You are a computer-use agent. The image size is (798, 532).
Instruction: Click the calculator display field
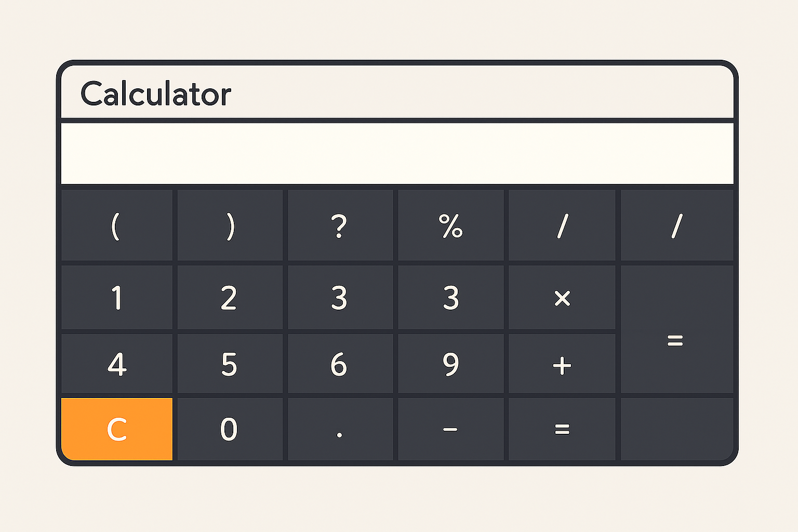pos(397,153)
